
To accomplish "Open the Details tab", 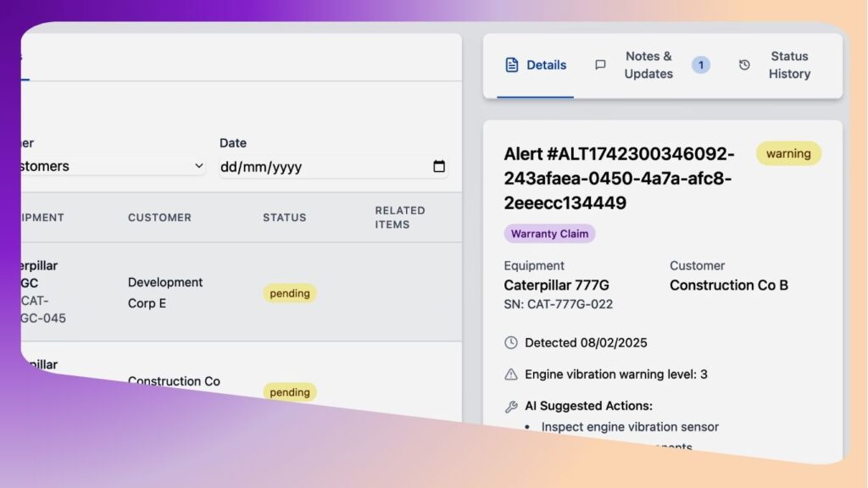I will (x=536, y=65).
